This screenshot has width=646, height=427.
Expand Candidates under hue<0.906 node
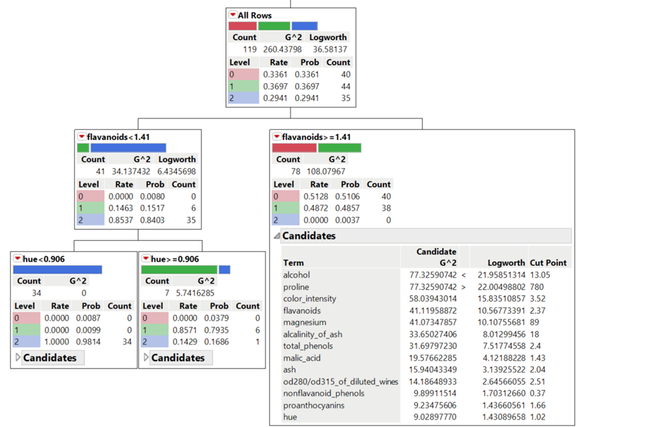[x=18, y=357]
